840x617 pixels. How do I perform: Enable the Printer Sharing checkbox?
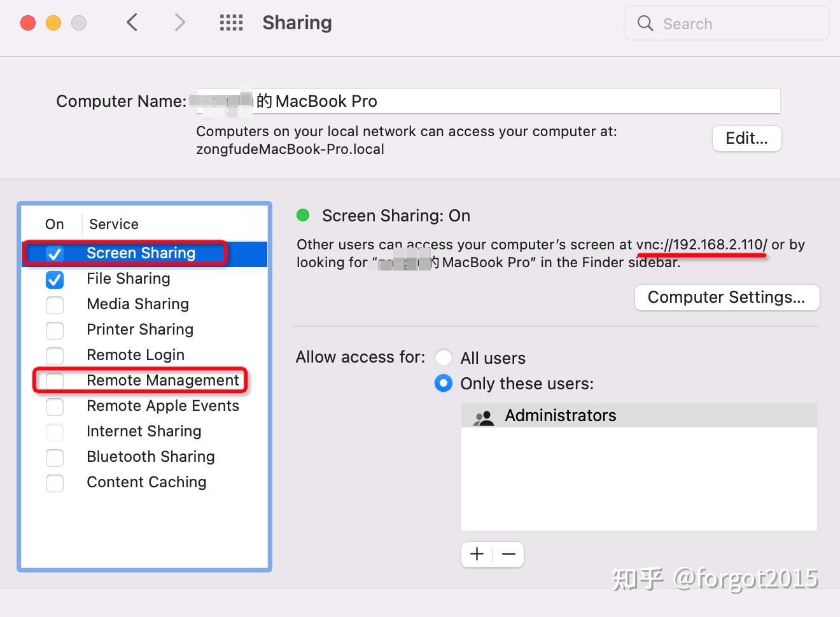click(x=55, y=330)
